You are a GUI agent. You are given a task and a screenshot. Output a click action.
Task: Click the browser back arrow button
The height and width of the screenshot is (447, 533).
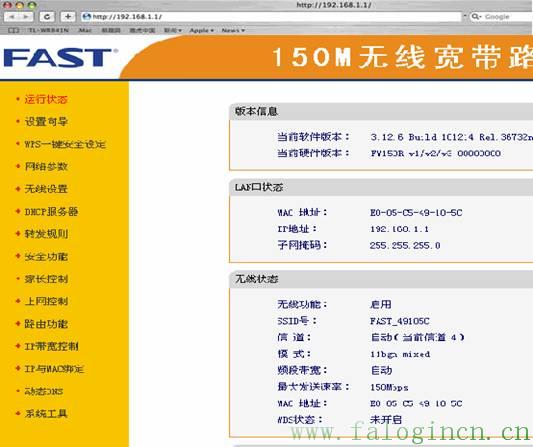[12, 16]
